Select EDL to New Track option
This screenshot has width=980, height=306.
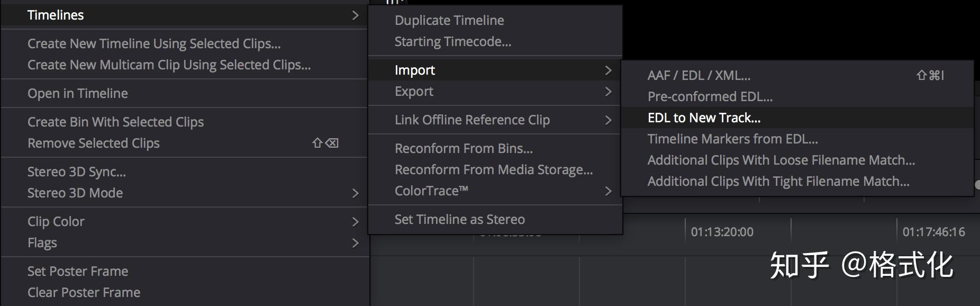tap(704, 118)
